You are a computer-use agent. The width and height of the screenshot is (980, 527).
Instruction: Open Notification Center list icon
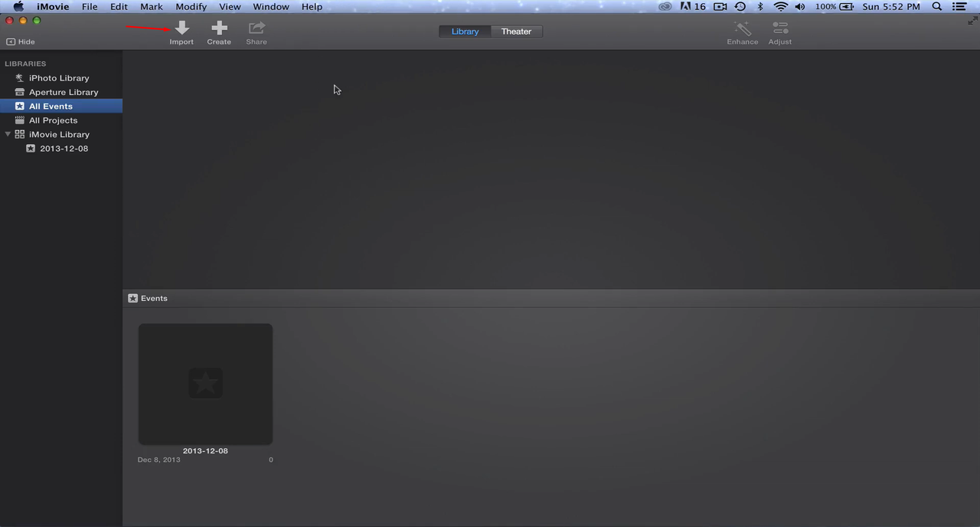click(959, 6)
